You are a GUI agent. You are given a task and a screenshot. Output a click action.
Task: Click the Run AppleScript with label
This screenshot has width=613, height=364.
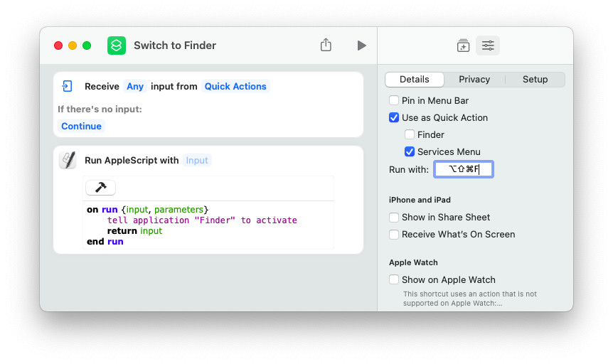[132, 160]
